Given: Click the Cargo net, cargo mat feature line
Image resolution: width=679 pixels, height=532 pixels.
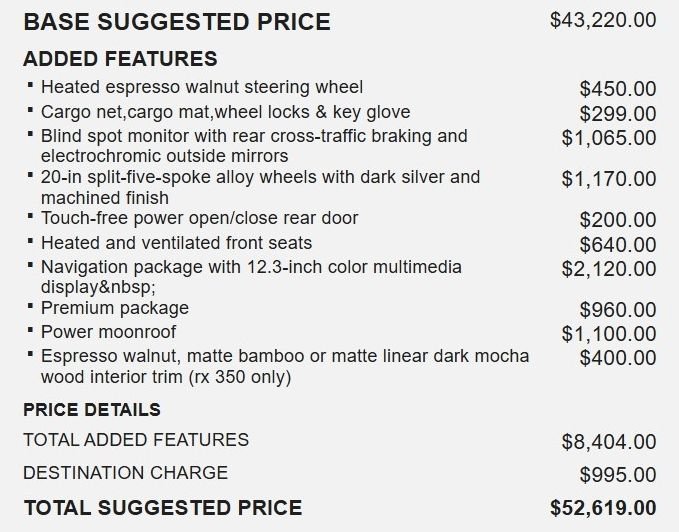Looking at the screenshot, I should (x=226, y=112).
